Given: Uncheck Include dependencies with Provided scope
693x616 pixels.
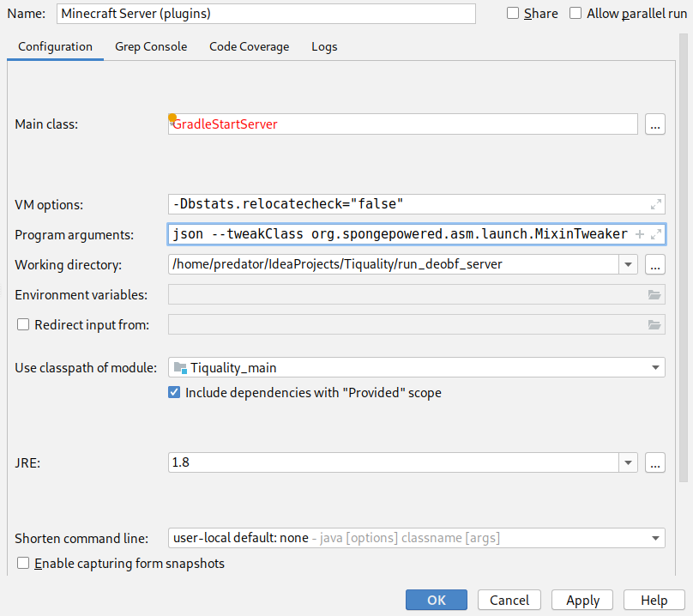Looking at the screenshot, I should click(x=174, y=392).
